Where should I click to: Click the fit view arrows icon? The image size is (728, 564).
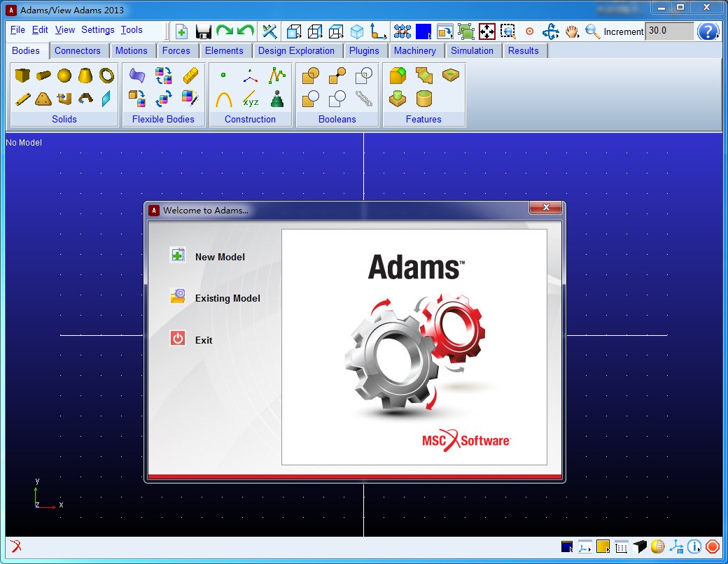click(x=487, y=31)
